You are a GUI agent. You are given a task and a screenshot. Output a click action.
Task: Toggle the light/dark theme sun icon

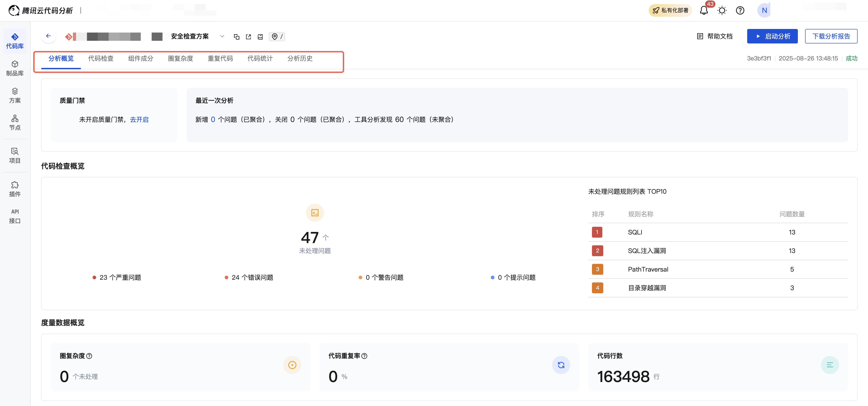tap(722, 10)
